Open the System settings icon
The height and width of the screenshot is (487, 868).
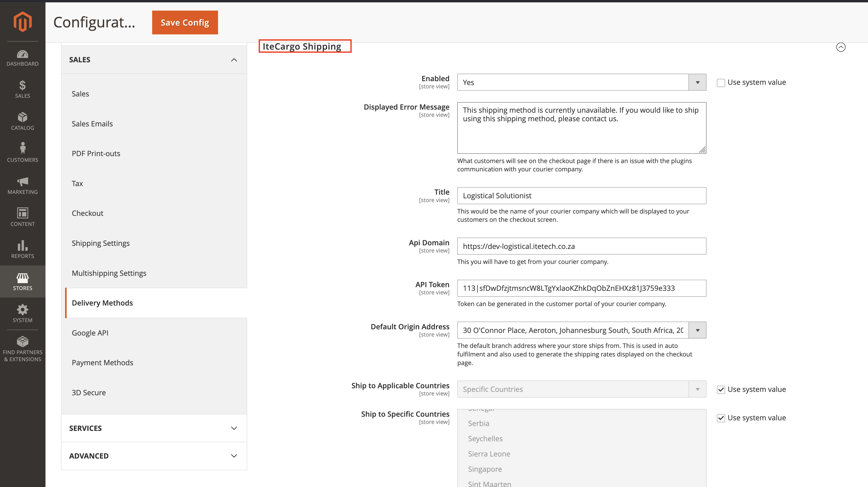(x=22, y=313)
